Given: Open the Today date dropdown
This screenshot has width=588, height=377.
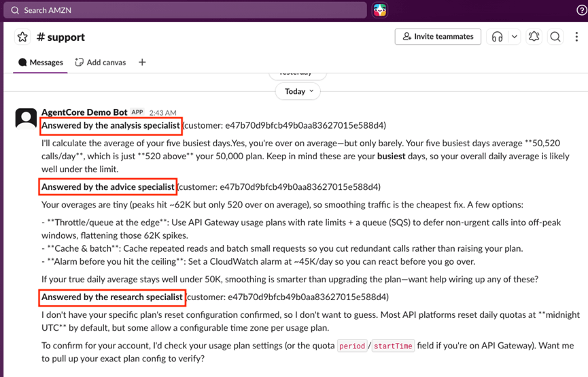Looking at the screenshot, I should (x=298, y=91).
